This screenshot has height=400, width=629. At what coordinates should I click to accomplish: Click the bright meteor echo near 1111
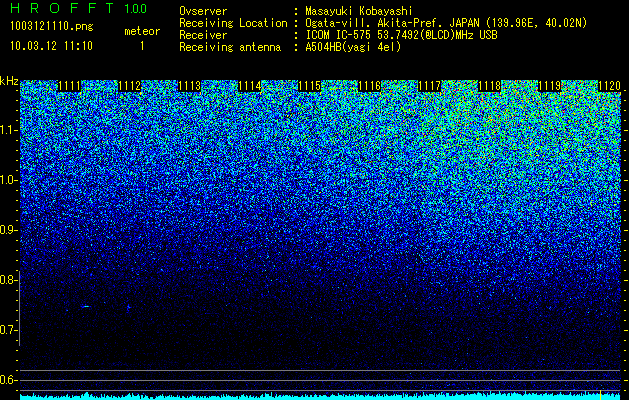pos(85,307)
